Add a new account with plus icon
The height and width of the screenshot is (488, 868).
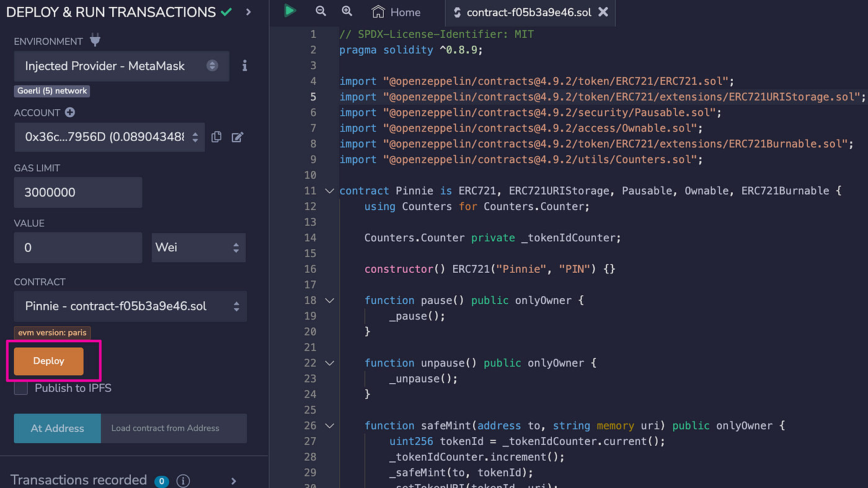tap(70, 112)
